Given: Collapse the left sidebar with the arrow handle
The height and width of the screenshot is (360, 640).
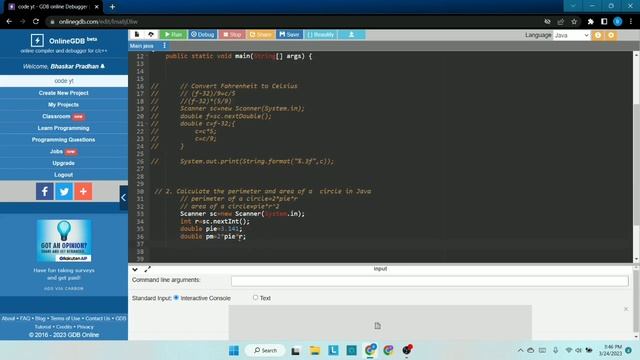Looking at the screenshot, I should [123, 198].
